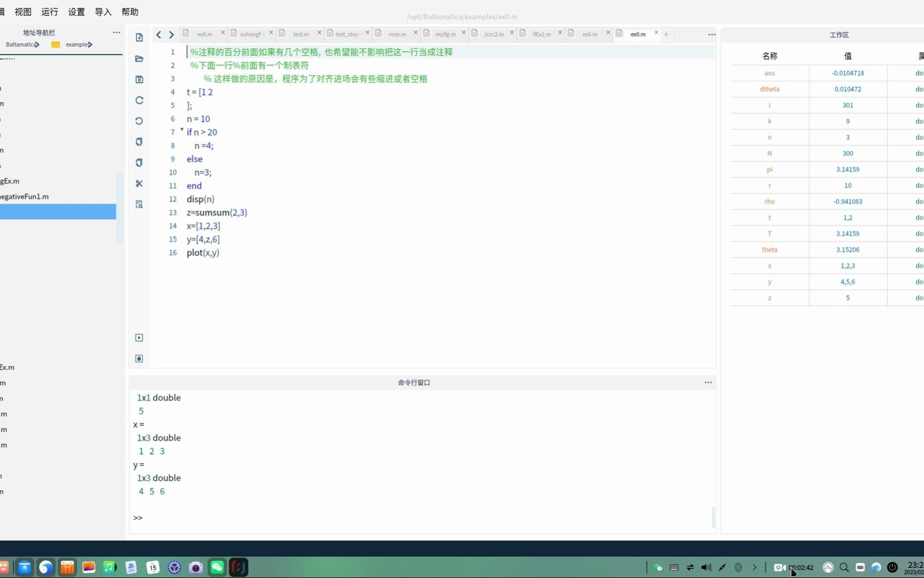The width and height of the screenshot is (924, 578).
Task: Click the new file icon in editor sidebar
Action: tap(139, 37)
